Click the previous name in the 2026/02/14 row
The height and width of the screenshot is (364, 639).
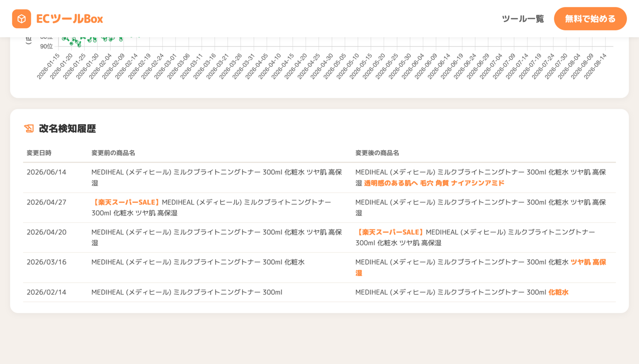pos(187,292)
